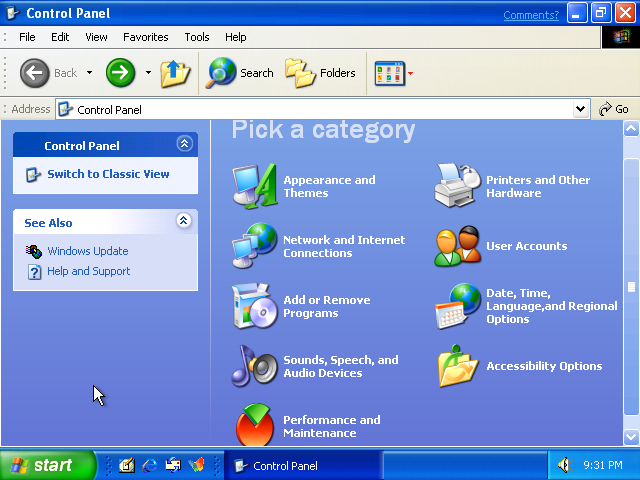Click the Printers and Other Hardware text link
Screen dimensions: 640x480
538,187
